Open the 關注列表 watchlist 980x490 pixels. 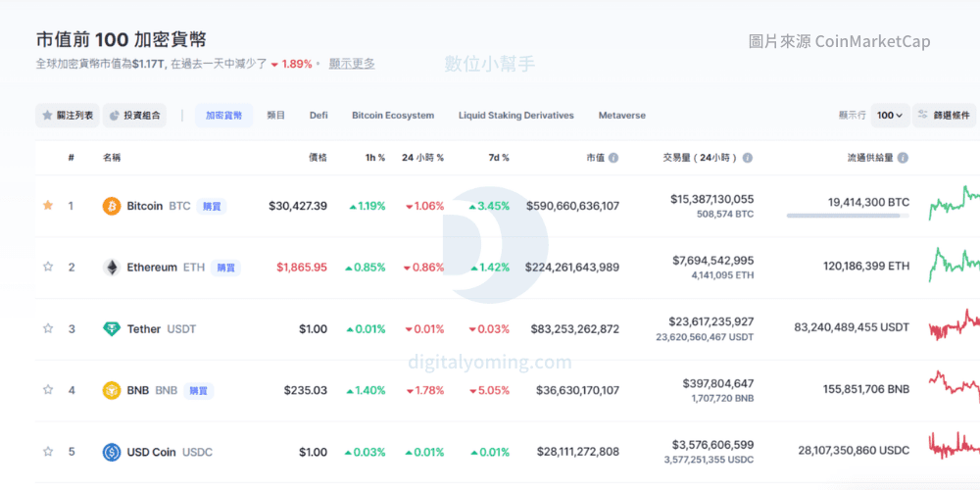68,116
